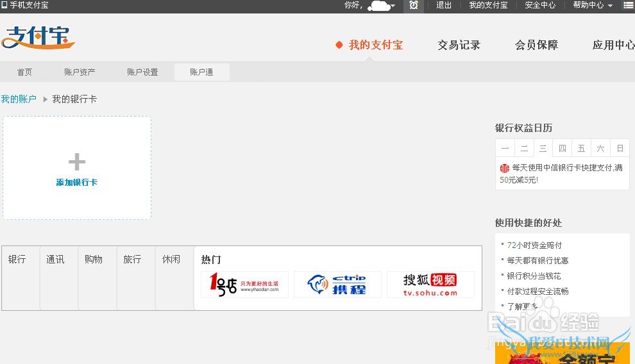Click the 中信银行卡快捷支付 promotion text
The height and width of the screenshot is (364, 635).
pos(561,174)
